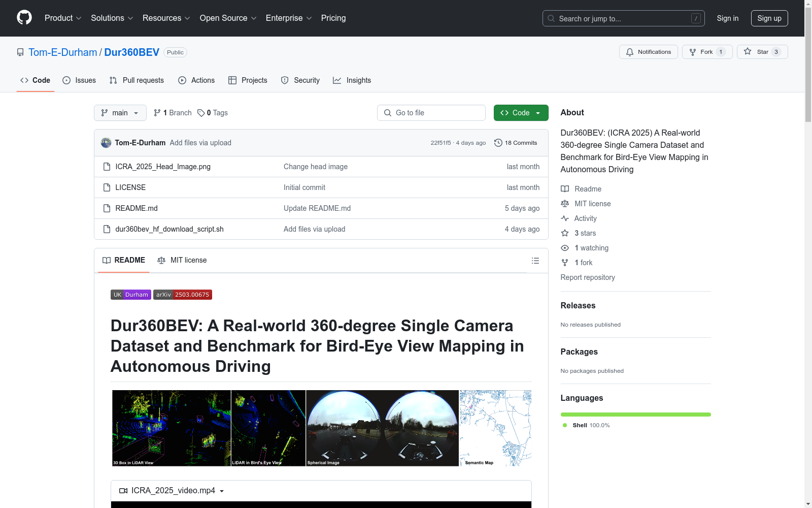Open the Pricing page
The width and height of the screenshot is (812, 508).
tap(333, 18)
